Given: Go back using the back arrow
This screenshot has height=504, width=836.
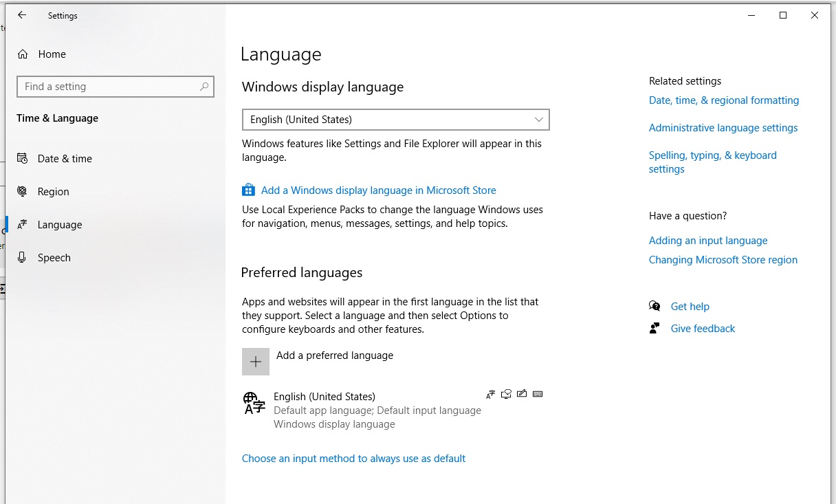Looking at the screenshot, I should click(22, 15).
